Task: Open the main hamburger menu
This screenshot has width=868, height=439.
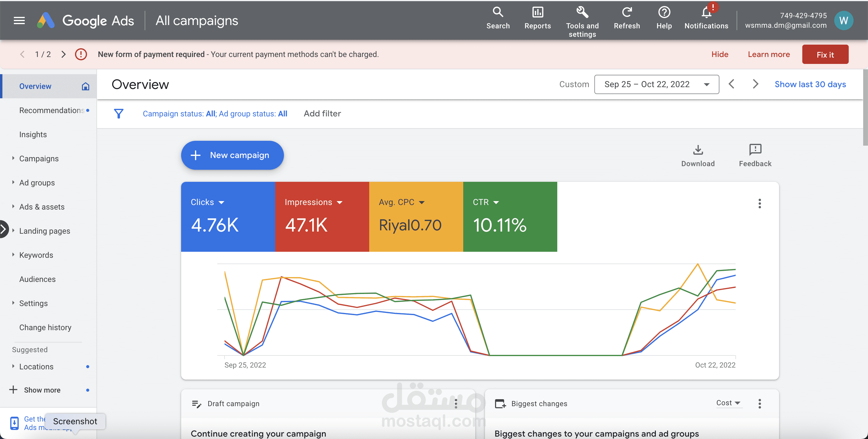Action: point(19,21)
